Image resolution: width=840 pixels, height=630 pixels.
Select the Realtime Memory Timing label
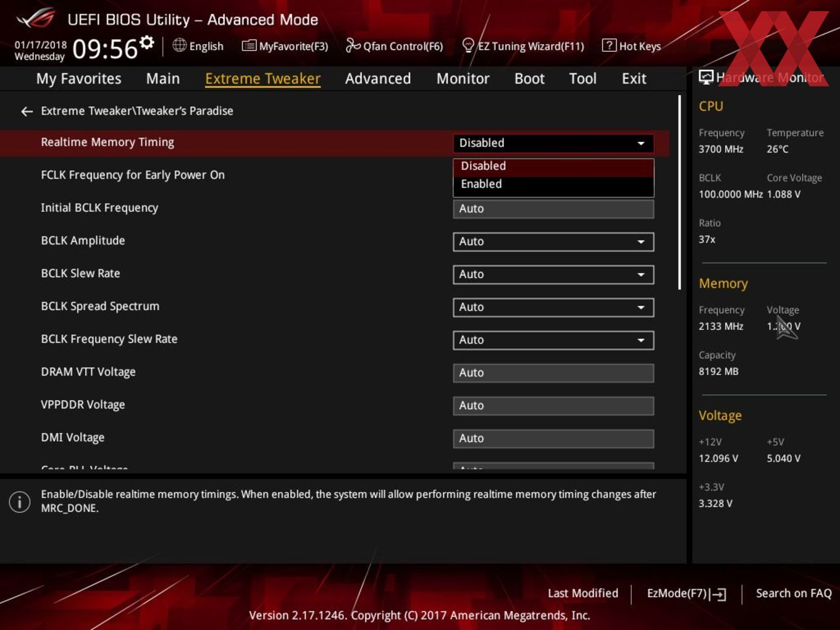pos(107,142)
